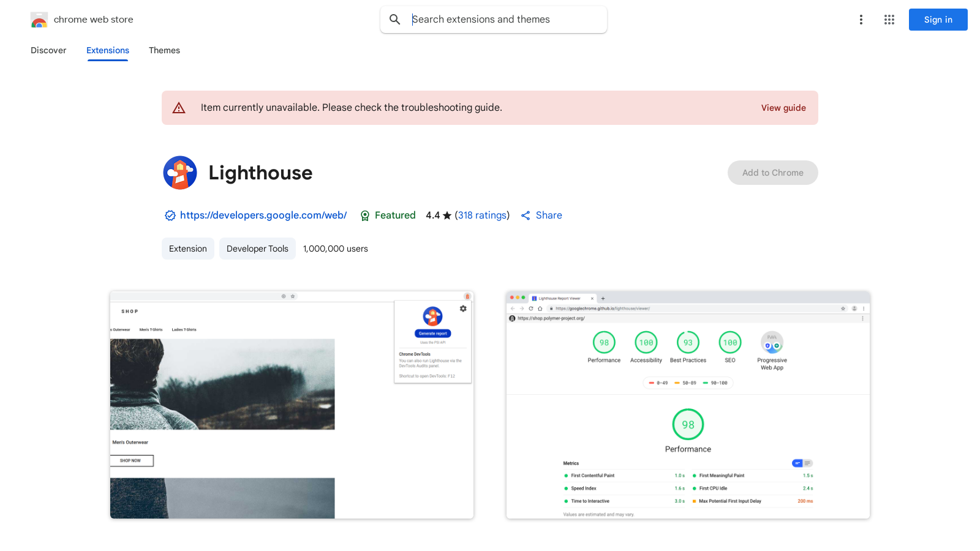Open the Discover section

coord(48,50)
